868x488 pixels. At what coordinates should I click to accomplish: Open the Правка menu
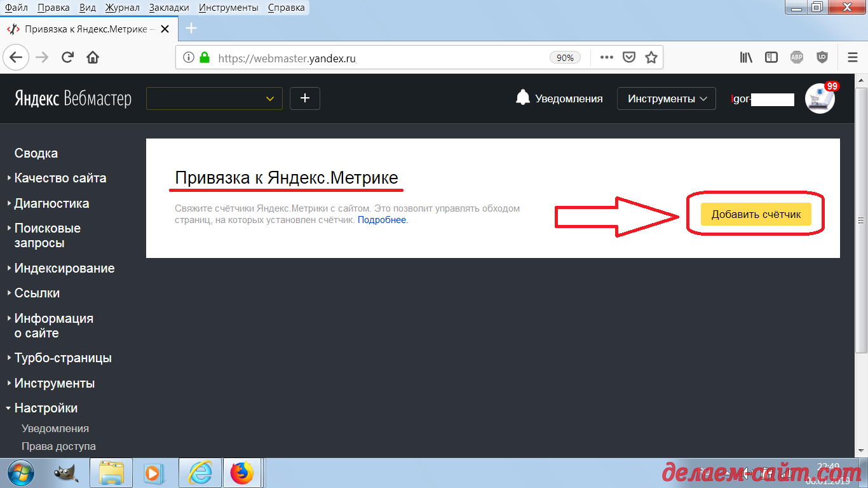coord(54,8)
